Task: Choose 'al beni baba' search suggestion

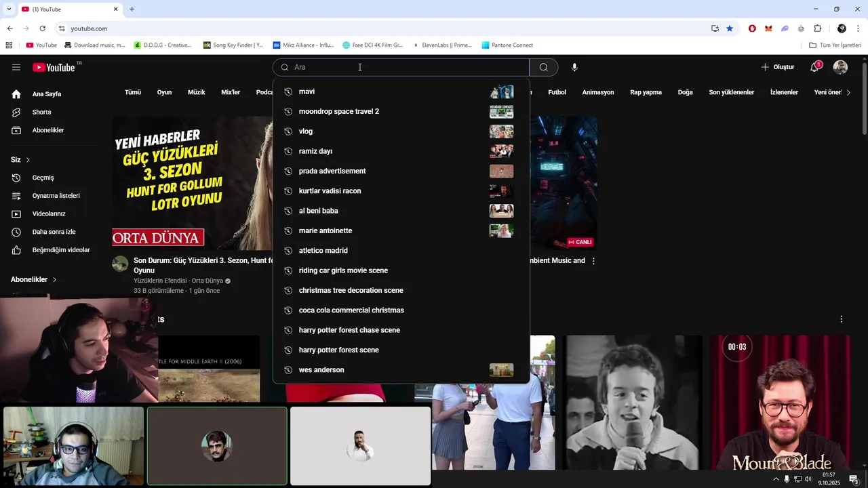Action: tap(401, 211)
